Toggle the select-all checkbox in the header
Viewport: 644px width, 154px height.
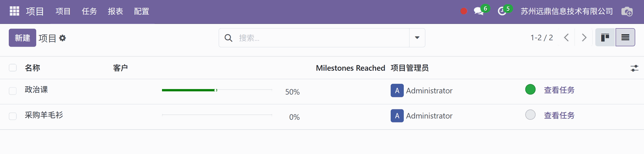click(13, 68)
